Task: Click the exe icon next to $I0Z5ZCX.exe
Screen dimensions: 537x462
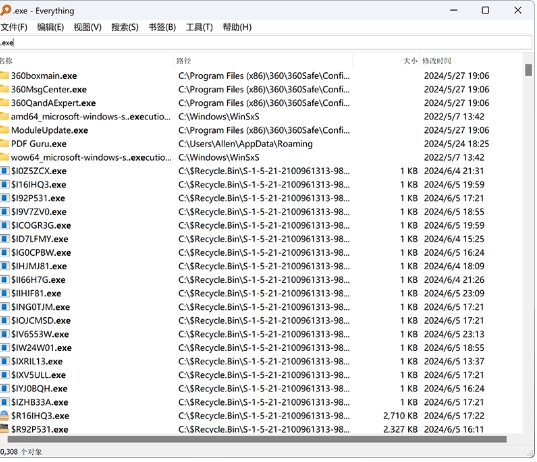Action: tap(4, 171)
